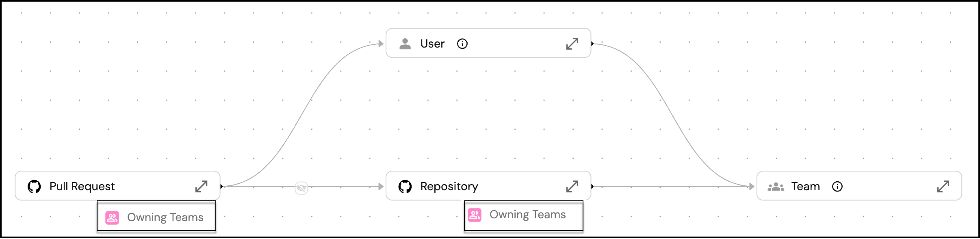Viewport: 980px width, 239px height.
Task: Toggle the hidden relation eye icon
Action: coord(301,188)
